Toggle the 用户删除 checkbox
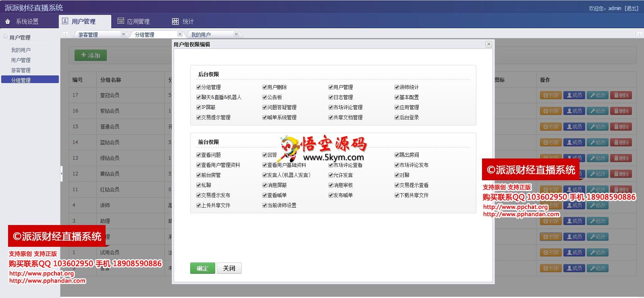Screen dimensions: 644x298 (264, 87)
